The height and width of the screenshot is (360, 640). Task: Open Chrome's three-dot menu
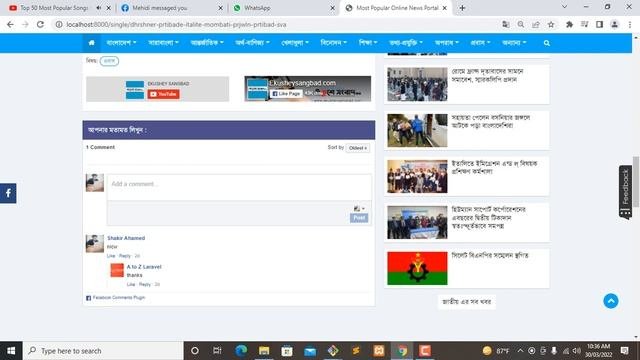coord(630,24)
